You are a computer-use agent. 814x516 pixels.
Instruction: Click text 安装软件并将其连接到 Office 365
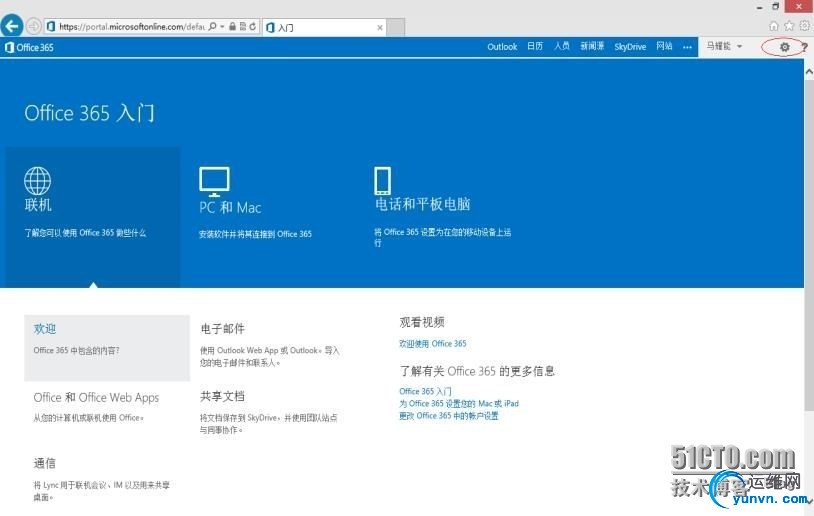click(255, 234)
